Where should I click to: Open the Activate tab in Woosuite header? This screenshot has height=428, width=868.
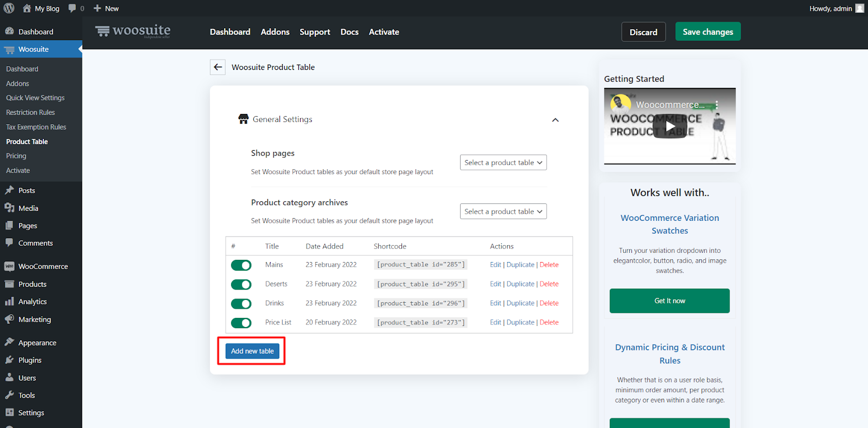(384, 32)
